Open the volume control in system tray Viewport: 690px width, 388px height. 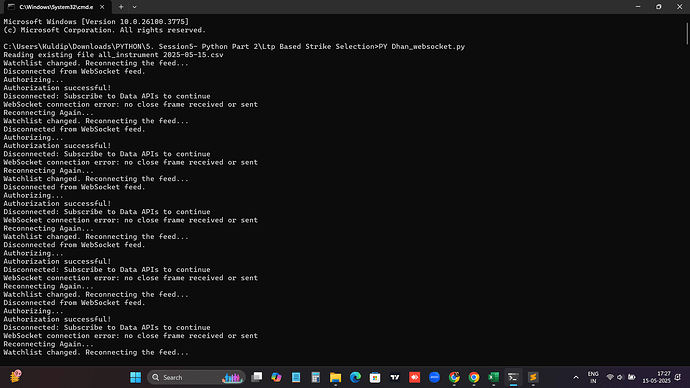(620, 377)
